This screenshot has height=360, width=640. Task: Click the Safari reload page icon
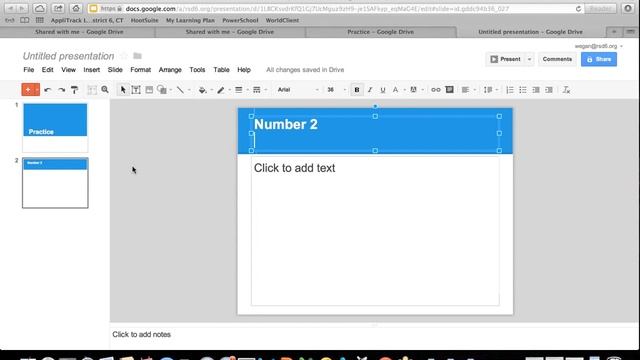[578, 9]
